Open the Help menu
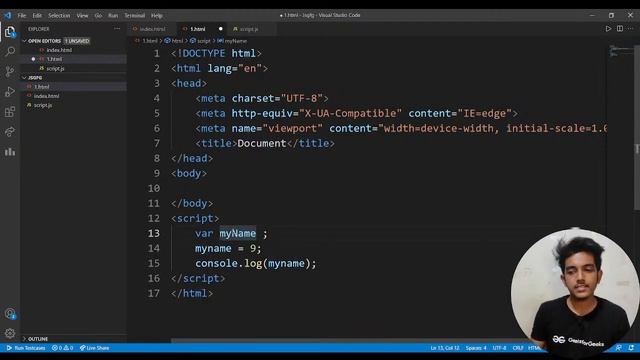The width and height of the screenshot is (640, 360). 157,16
